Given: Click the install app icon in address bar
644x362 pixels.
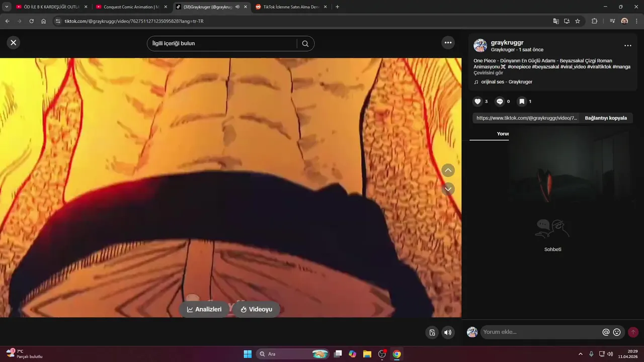Looking at the screenshot, I should click(x=567, y=21).
